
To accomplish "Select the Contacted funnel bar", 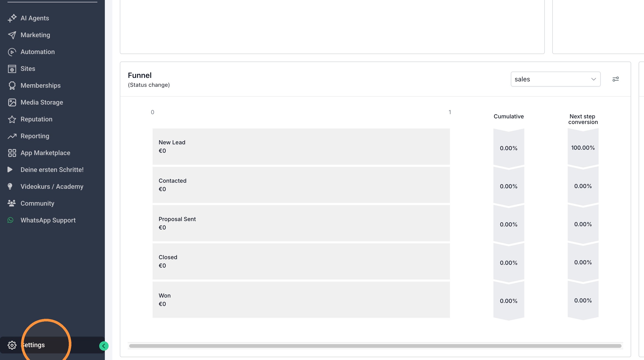I will (301, 185).
